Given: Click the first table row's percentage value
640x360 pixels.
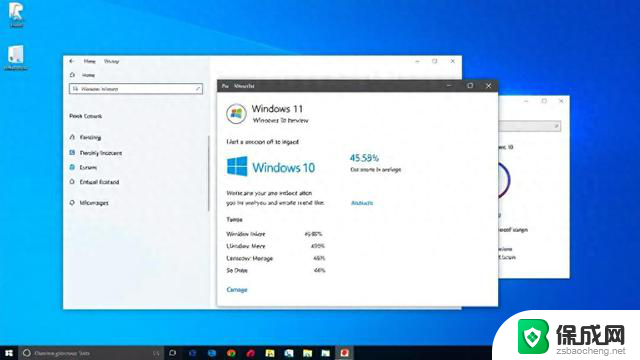Looking at the screenshot, I should [313, 234].
